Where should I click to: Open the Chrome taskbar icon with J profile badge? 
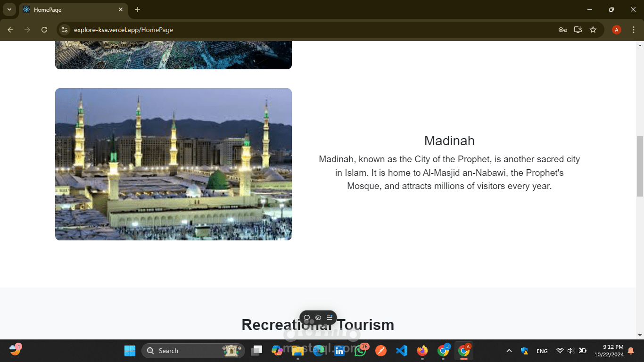coord(444,350)
